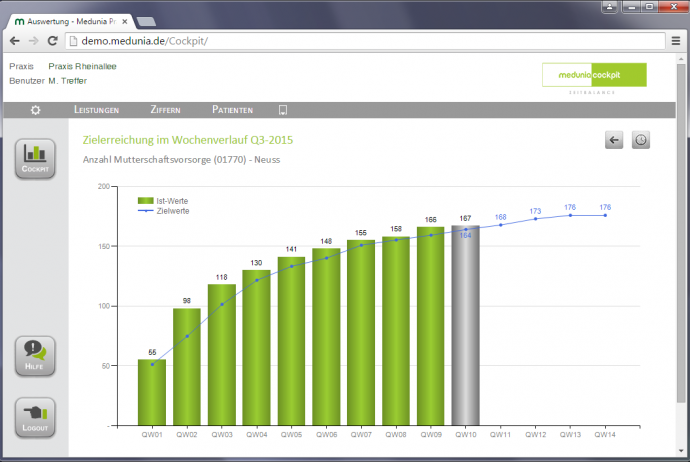The image size is (690, 462).
Task: Open the Cockpit dashboard button
Action: click(x=35, y=158)
